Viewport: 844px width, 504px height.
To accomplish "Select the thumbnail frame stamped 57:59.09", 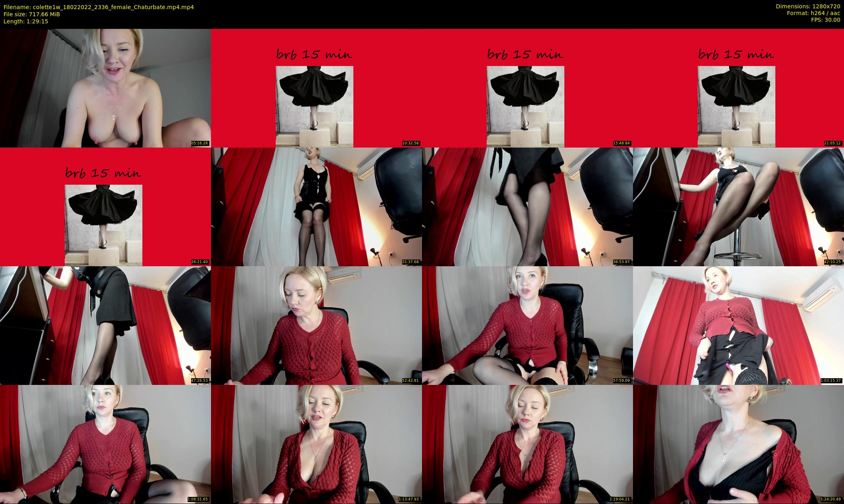I will coord(527,326).
